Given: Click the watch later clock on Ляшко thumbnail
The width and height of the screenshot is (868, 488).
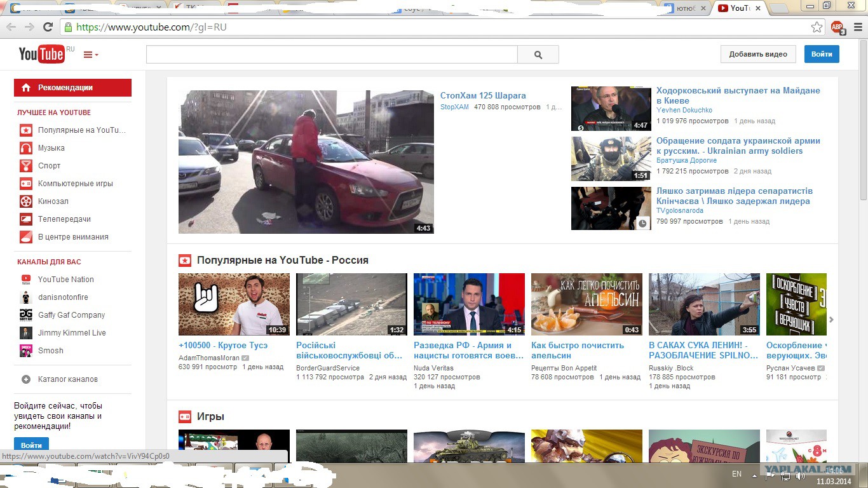Looking at the screenshot, I should pos(642,223).
